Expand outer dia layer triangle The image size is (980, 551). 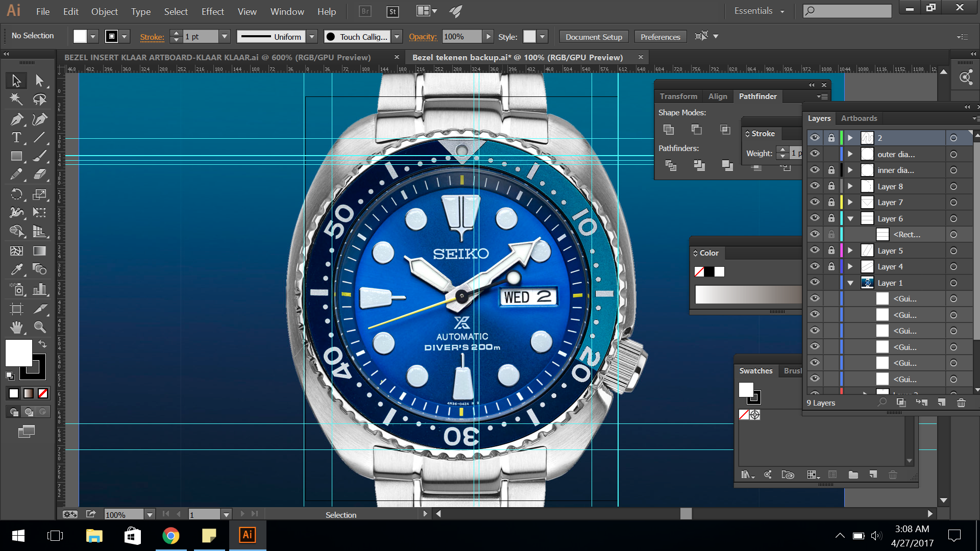[x=850, y=154]
